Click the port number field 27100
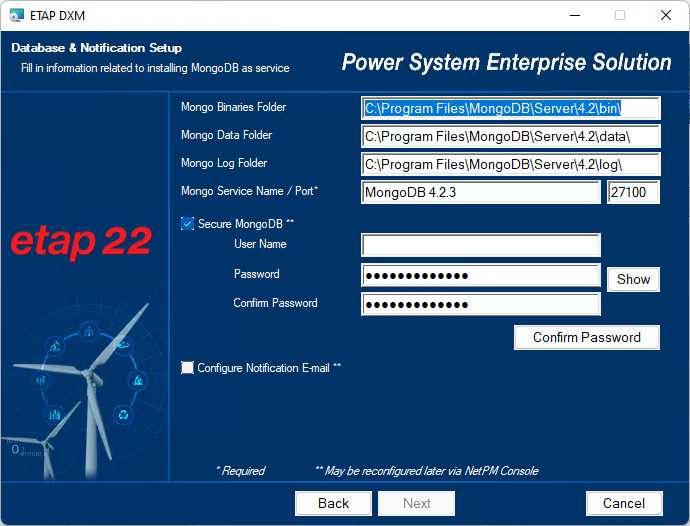The width and height of the screenshot is (690, 526). click(x=633, y=192)
